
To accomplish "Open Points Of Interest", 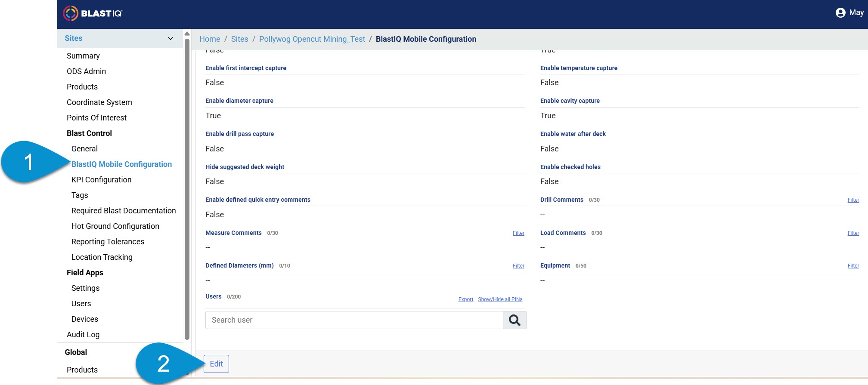I will (96, 118).
